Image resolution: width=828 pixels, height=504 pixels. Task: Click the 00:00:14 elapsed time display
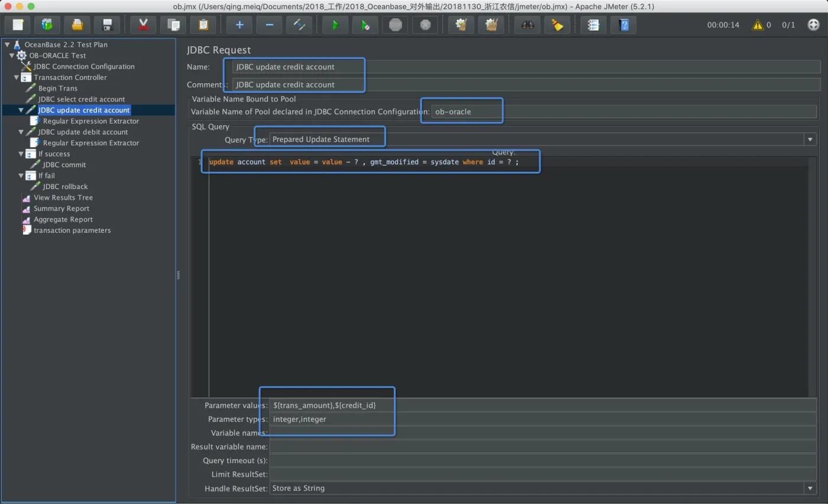click(x=723, y=25)
